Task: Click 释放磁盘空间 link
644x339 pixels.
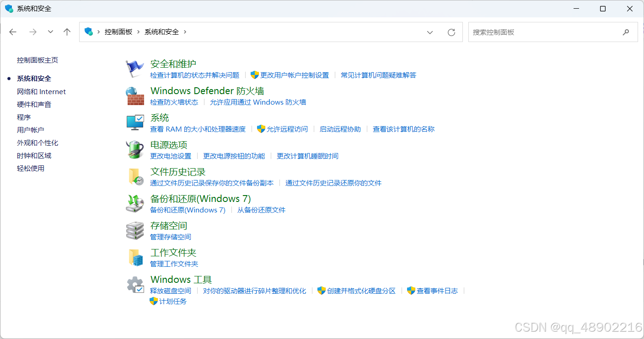Action: click(x=171, y=291)
